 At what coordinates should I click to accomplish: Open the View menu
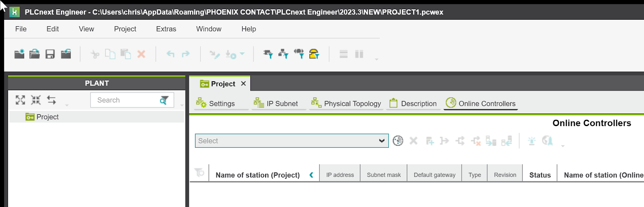pos(87,29)
